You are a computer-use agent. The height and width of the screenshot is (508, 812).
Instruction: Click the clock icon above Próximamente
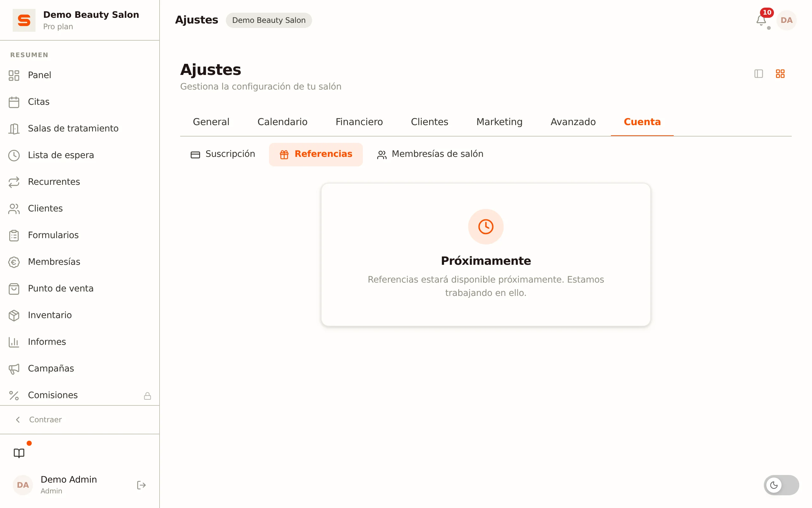[486, 226]
